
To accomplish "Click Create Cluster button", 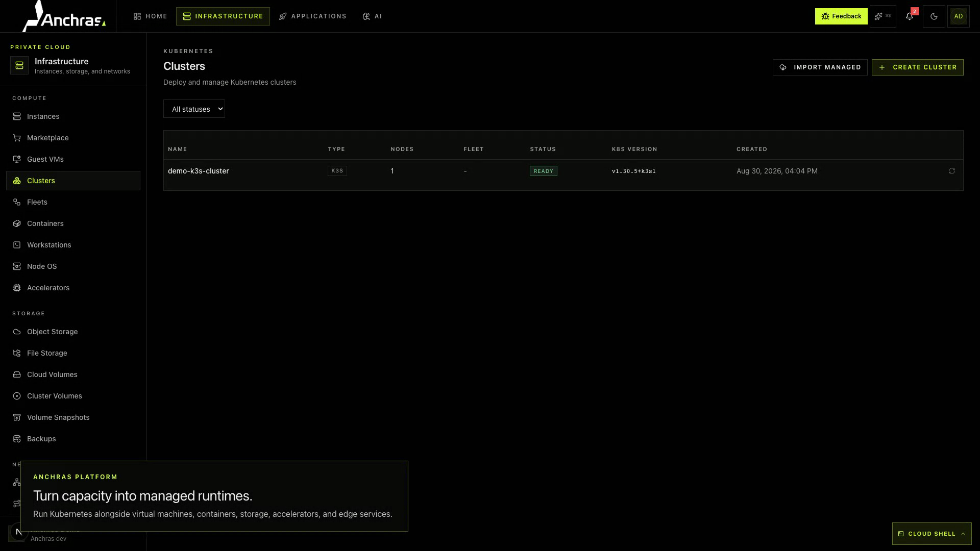I will tap(917, 67).
